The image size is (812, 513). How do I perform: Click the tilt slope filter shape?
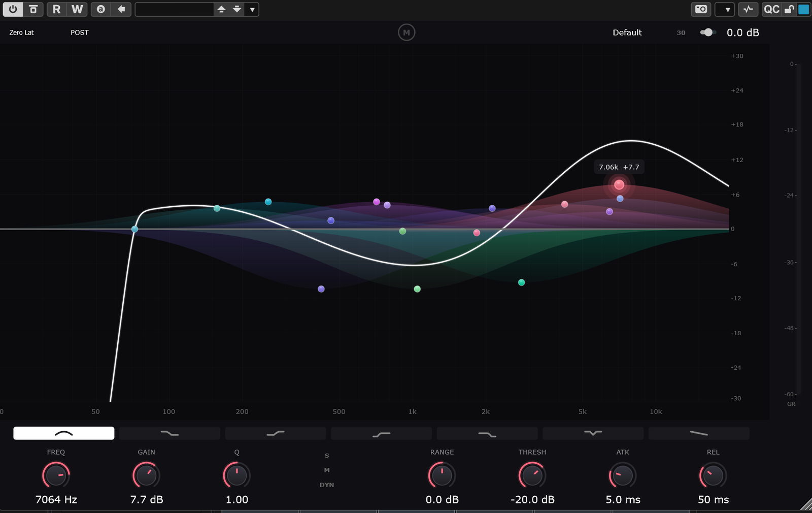coord(699,433)
